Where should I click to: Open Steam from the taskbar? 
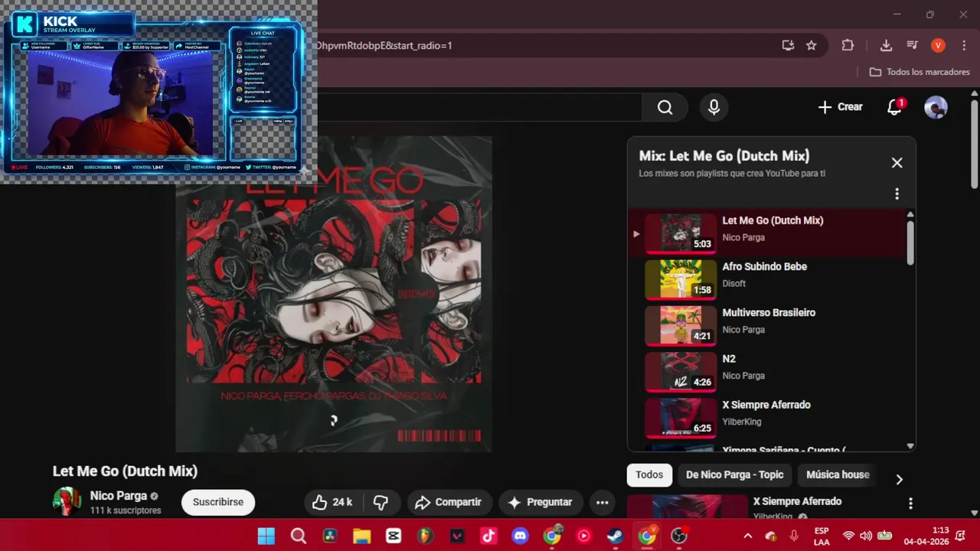(x=616, y=536)
